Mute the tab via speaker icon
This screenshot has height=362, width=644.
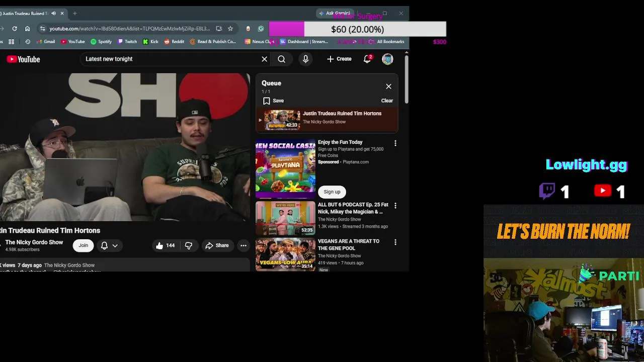(x=54, y=14)
